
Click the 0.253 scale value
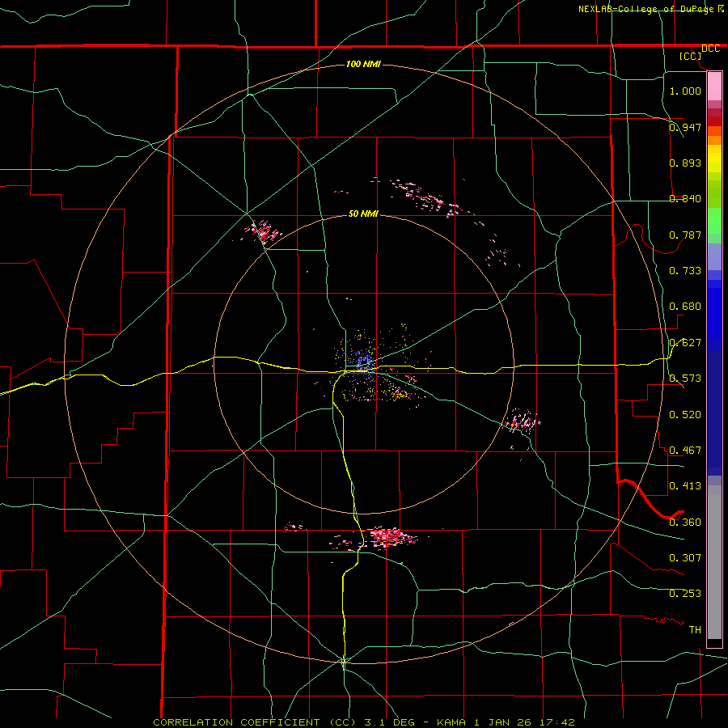(x=685, y=594)
